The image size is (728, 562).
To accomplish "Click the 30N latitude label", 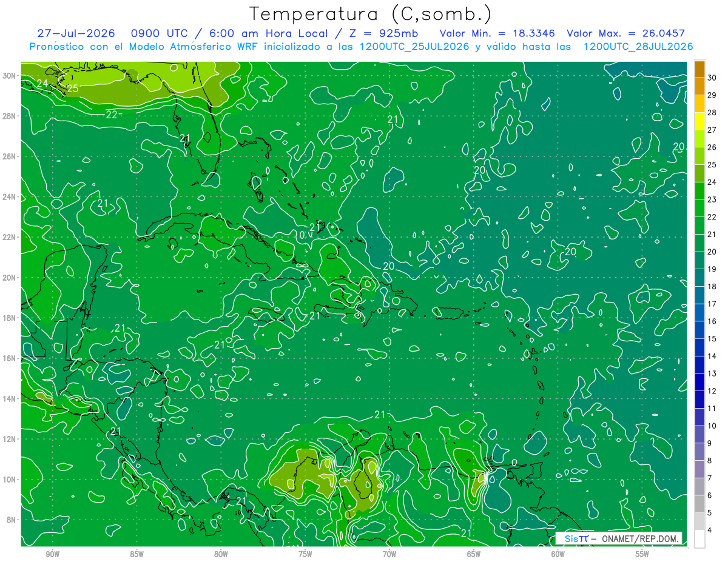I will [9, 76].
